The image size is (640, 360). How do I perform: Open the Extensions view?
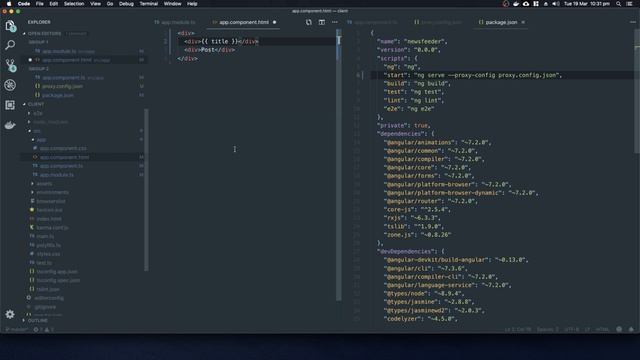10,105
